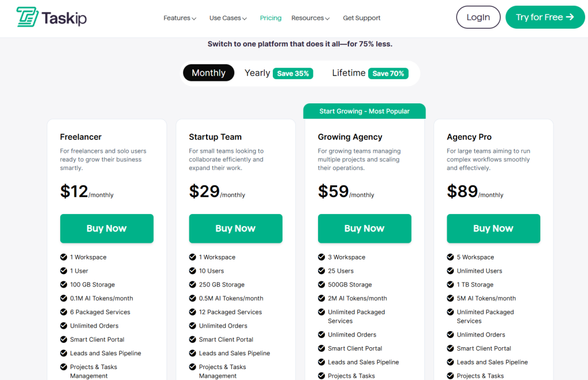The width and height of the screenshot is (588, 380).
Task: Expand the Resources dropdown menu
Action: pyautogui.click(x=310, y=18)
